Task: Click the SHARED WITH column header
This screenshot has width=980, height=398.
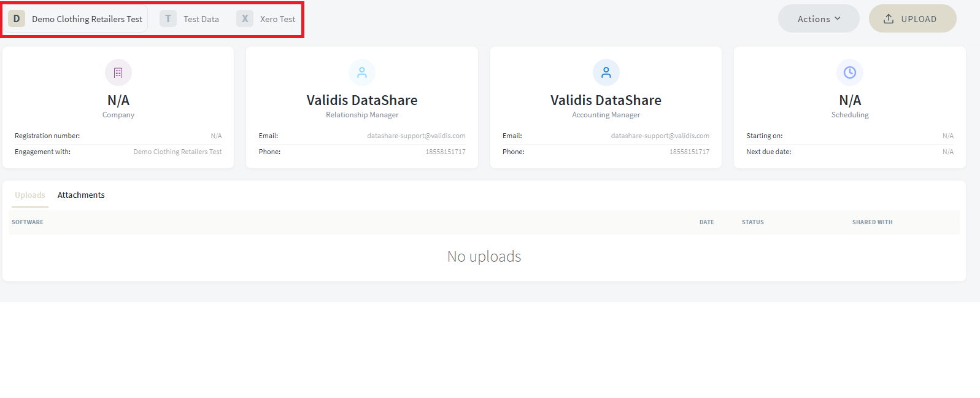Action: tap(872, 222)
